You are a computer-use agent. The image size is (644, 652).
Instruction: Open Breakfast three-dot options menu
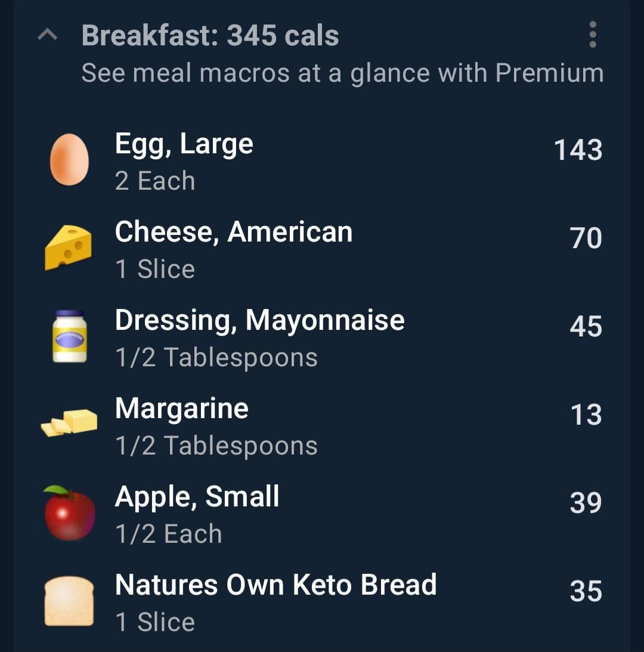point(592,35)
